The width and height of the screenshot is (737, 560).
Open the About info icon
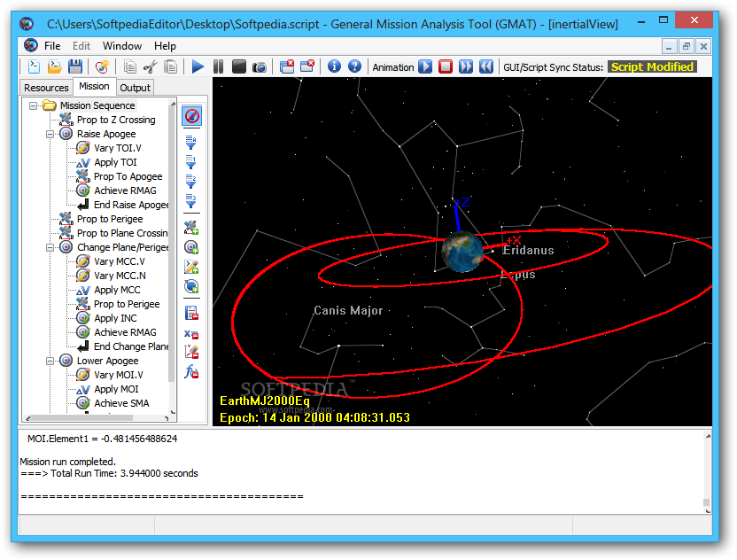click(334, 66)
